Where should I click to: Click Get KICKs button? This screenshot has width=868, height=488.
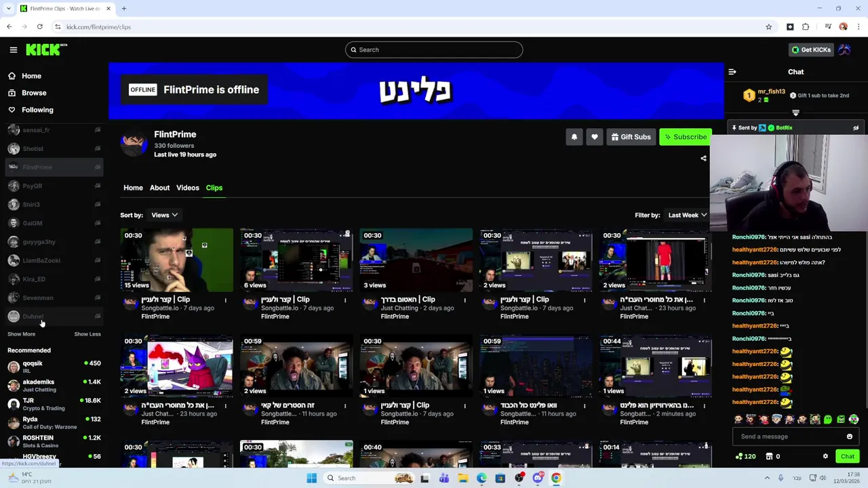(810, 49)
